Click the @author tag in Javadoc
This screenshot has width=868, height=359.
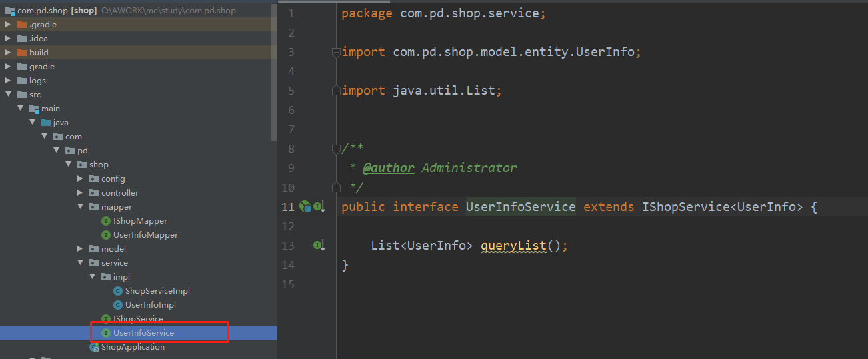[x=388, y=168]
